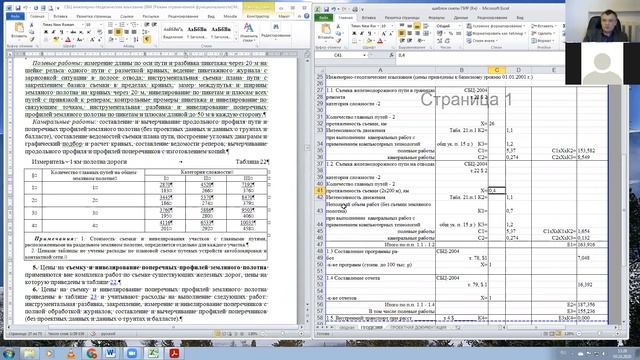The height and width of the screenshot is (360, 640).
Task: Click Word Файл button
Action: tap(15, 16)
